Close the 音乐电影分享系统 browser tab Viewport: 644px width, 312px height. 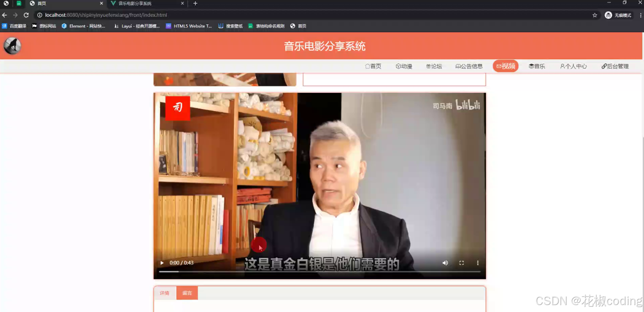click(x=182, y=3)
